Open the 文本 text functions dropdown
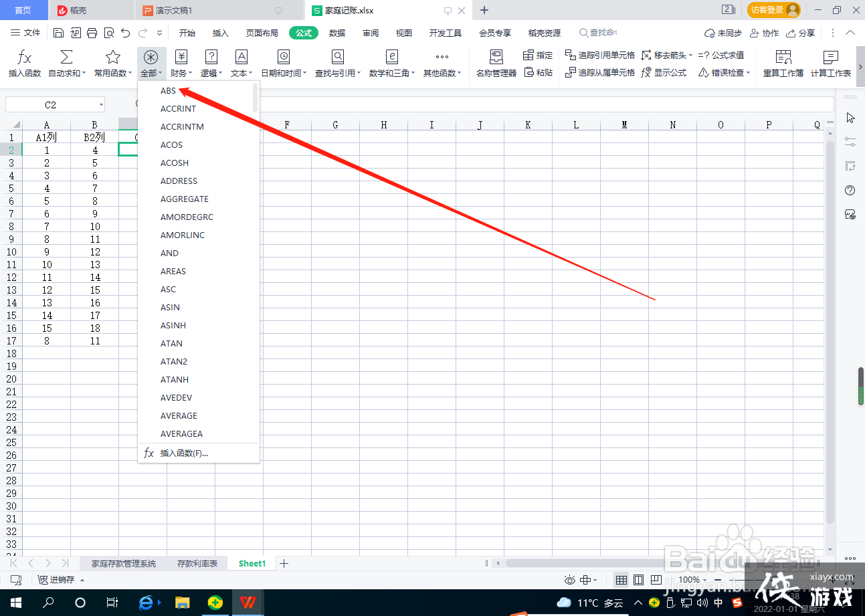The image size is (865, 616). point(242,64)
